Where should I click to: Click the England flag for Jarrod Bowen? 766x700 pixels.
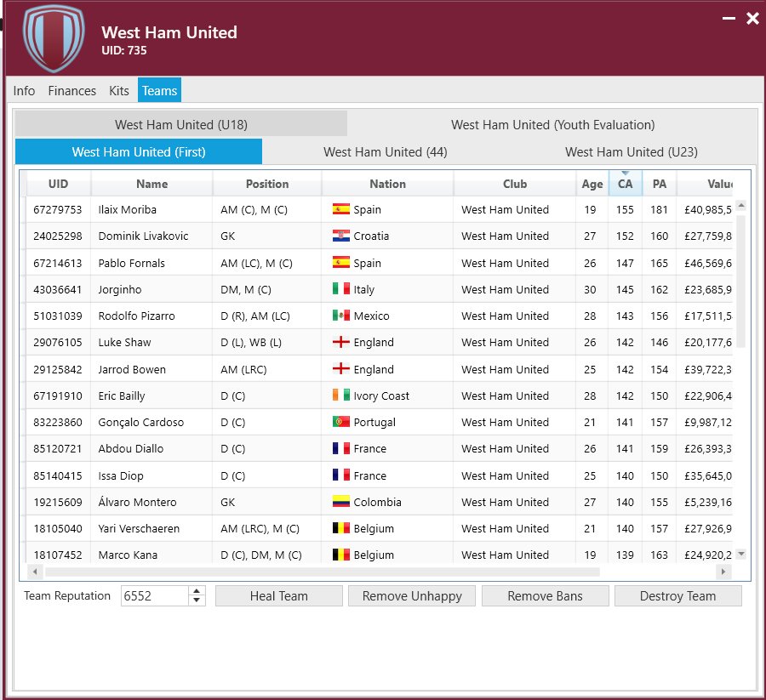pyautogui.click(x=341, y=368)
